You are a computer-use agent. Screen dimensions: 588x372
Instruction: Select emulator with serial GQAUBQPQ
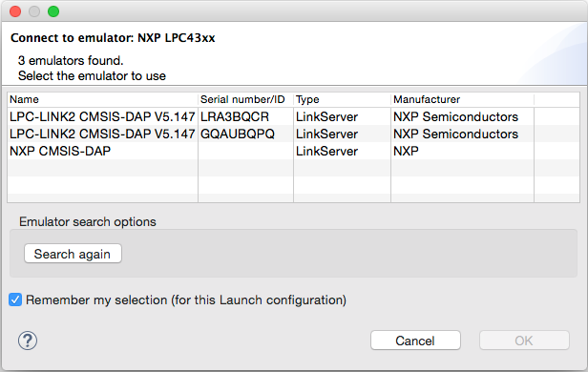click(293, 134)
